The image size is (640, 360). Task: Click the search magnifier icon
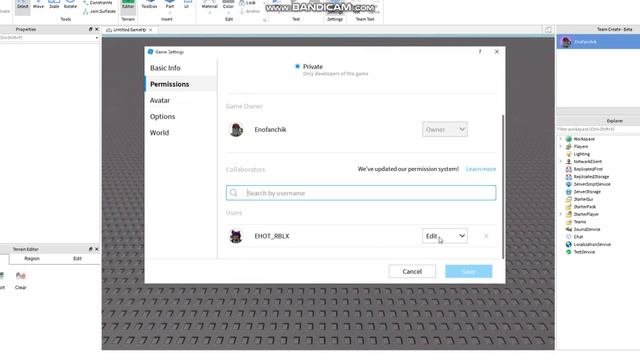pyautogui.click(x=233, y=193)
